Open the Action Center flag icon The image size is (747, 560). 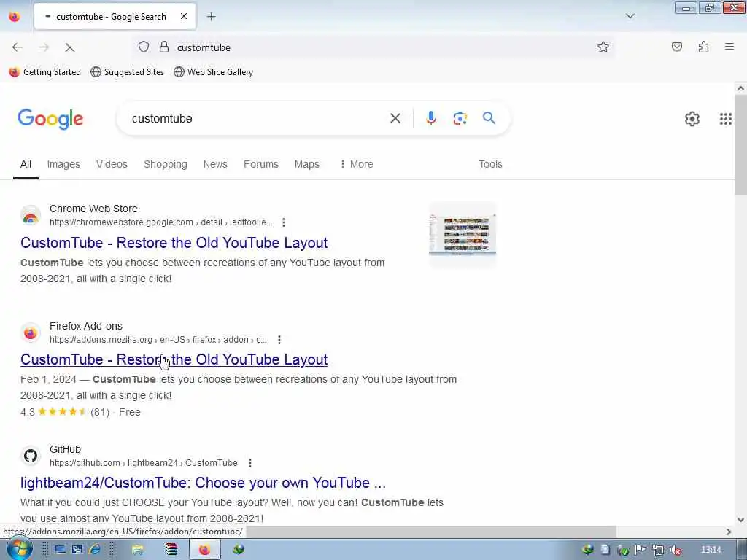640,550
